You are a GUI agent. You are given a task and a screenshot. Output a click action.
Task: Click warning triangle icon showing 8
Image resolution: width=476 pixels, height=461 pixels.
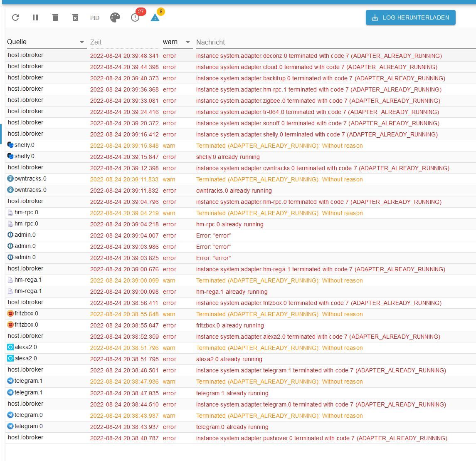[x=155, y=17]
